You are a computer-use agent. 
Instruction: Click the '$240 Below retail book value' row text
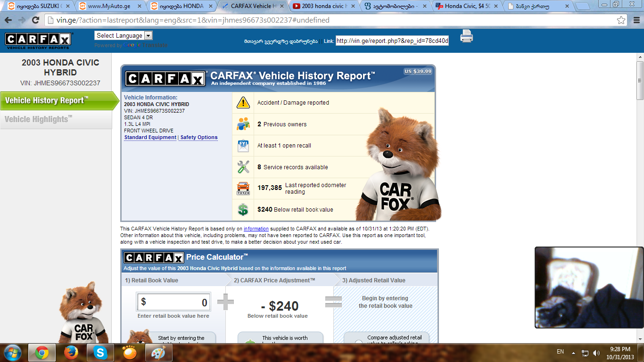(x=295, y=210)
